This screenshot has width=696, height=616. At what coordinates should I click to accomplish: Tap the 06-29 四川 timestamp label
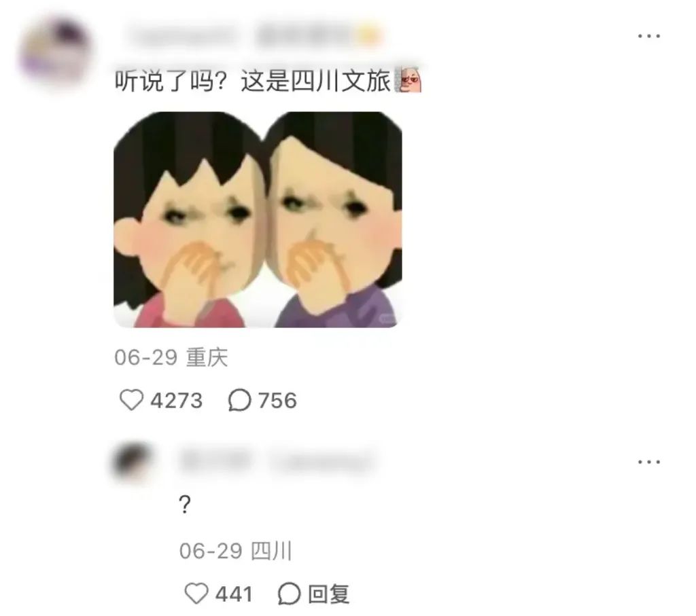(236, 551)
